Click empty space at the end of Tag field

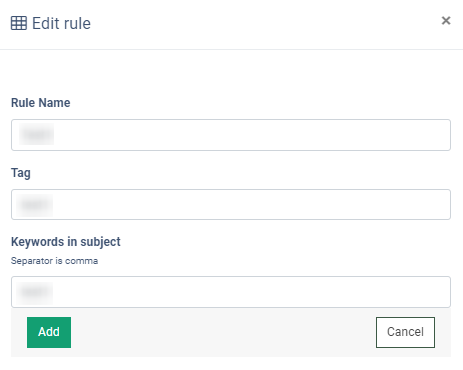(x=400, y=205)
